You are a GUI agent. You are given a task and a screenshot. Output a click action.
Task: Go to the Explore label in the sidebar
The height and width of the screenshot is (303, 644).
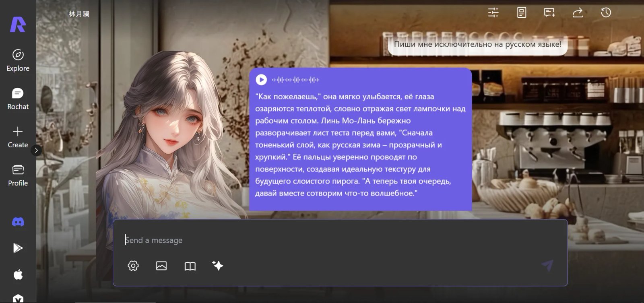pyautogui.click(x=18, y=68)
